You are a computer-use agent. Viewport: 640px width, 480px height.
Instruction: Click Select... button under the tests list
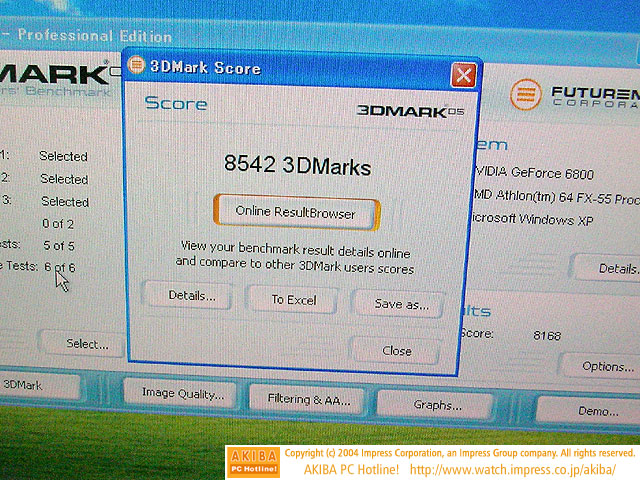87,344
